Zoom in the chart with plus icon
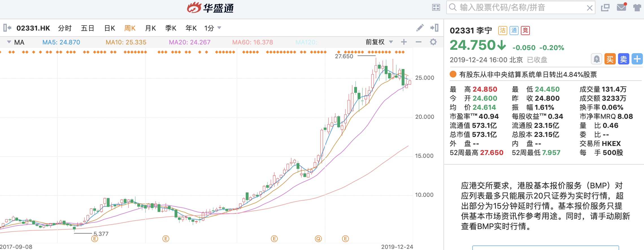 click(x=404, y=42)
